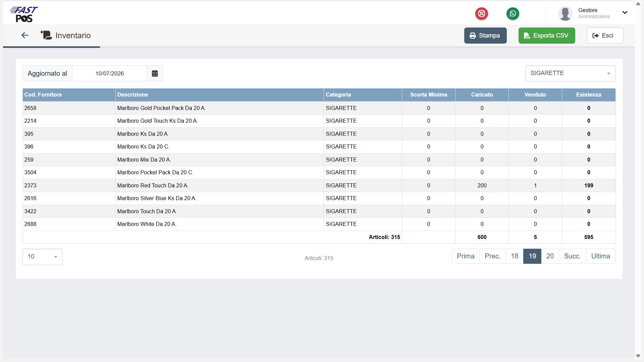Image resolution: width=644 pixels, height=362 pixels.
Task: Click supplier code 2658
Action: (30, 108)
